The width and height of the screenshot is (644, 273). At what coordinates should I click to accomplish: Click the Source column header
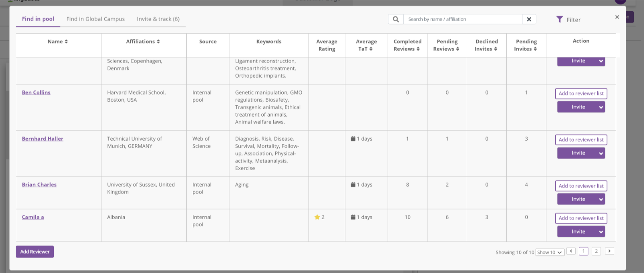click(x=208, y=41)
